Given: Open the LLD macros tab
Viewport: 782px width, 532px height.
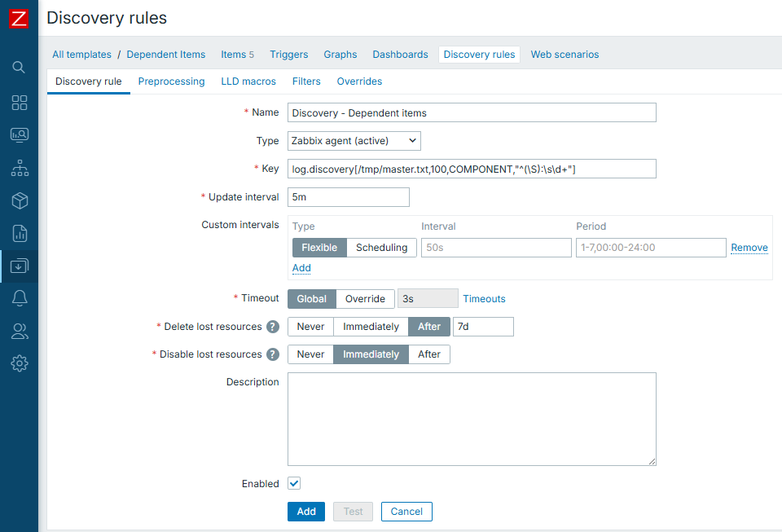Looking at the screenshot, I should (x=248, y=81).
